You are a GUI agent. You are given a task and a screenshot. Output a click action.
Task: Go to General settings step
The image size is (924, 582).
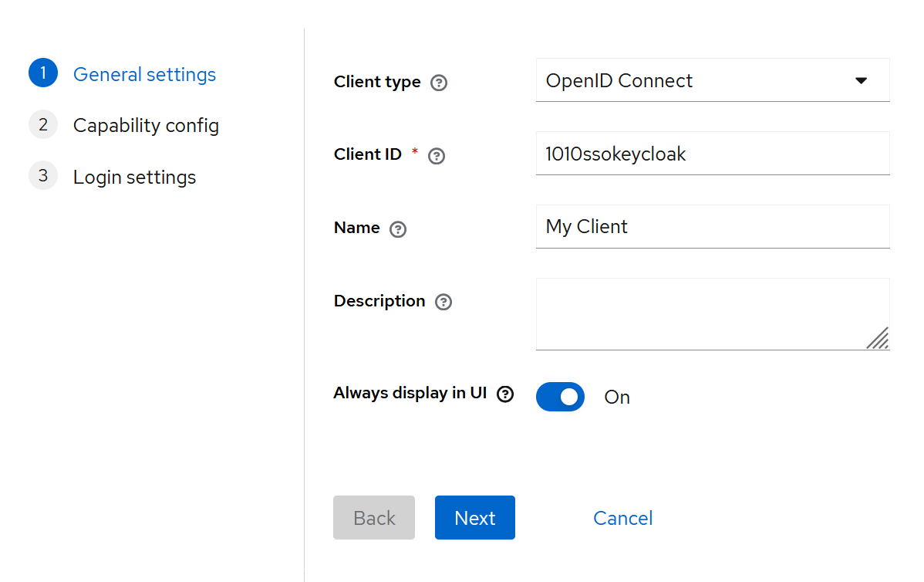coord(144,75)
